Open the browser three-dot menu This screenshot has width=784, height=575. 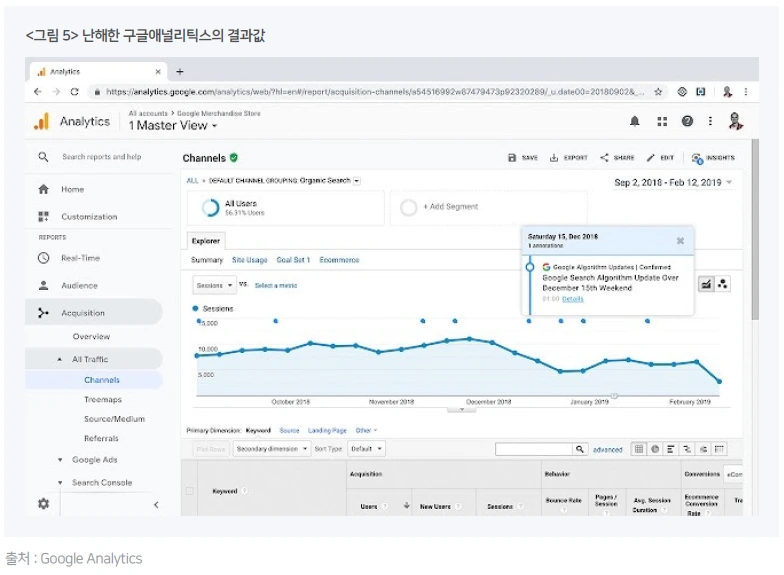click(746, 92)
